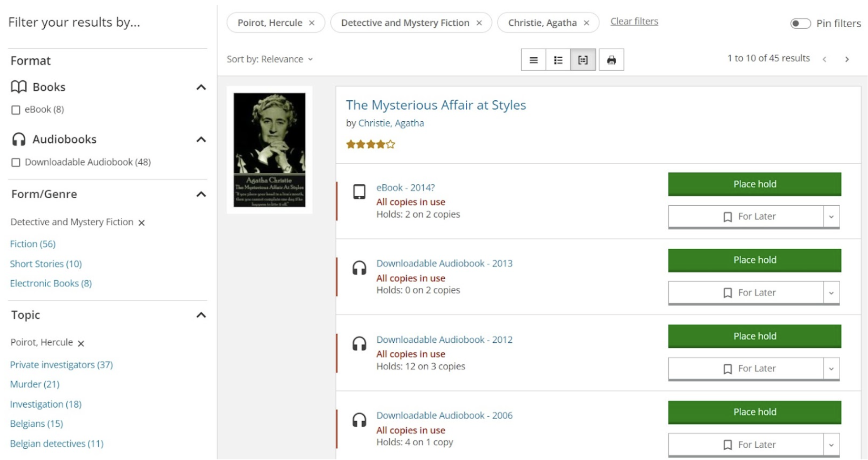Open the print results icon

point(612,59)
